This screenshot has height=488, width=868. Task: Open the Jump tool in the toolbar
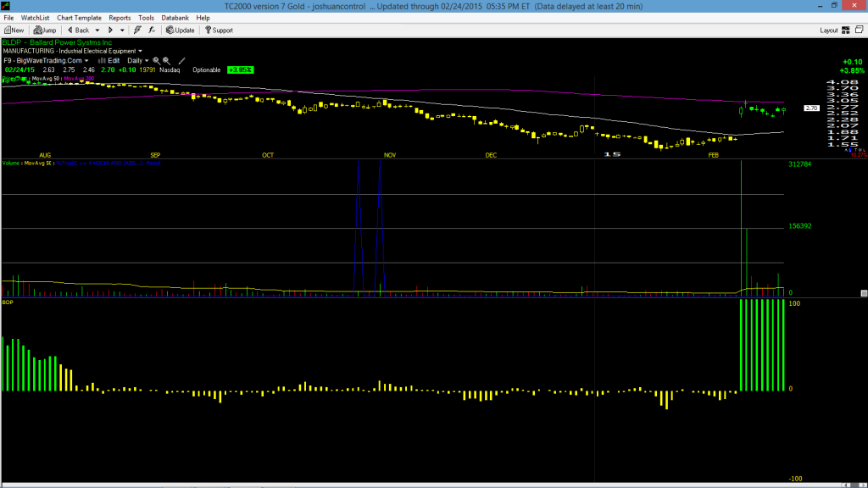click(45, 30)
